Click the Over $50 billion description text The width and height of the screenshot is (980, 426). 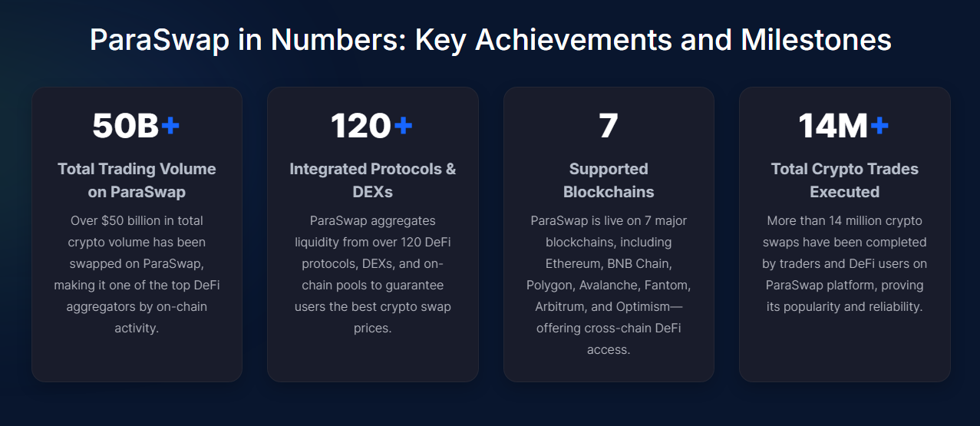tap(137, 274)
